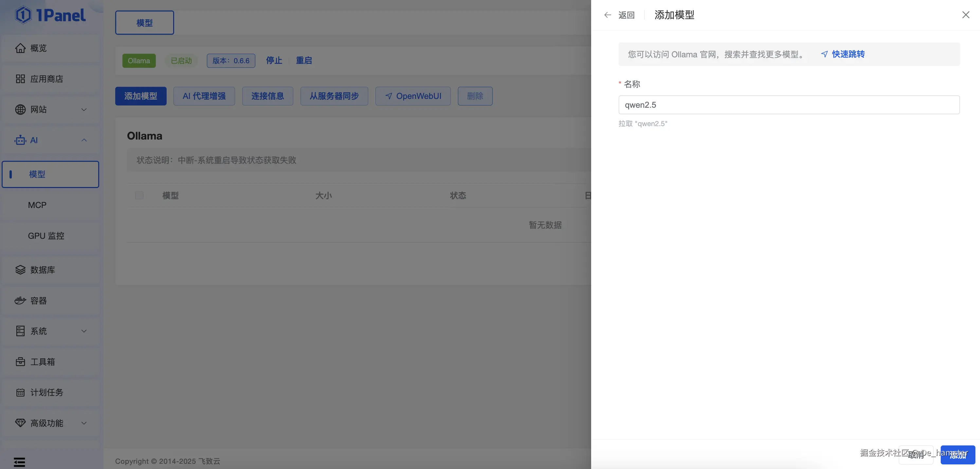The height and width of the screenshot is (469, 980).
Task: Open GPU 监控 in the sidebar
Action: click(46, 236)
